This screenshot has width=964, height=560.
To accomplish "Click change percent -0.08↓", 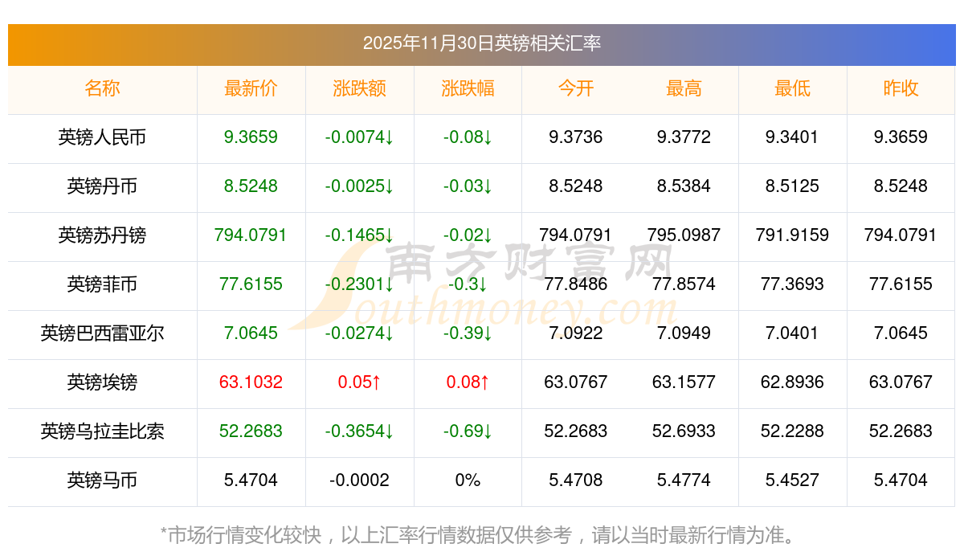I will (468, 137).
